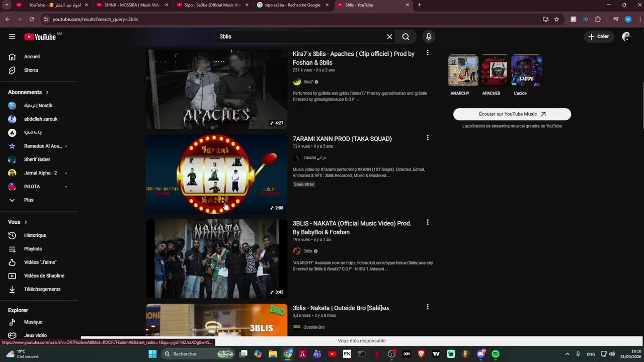Show hidden system tray icons
644x362 pixels.
(x=567, y=354)
